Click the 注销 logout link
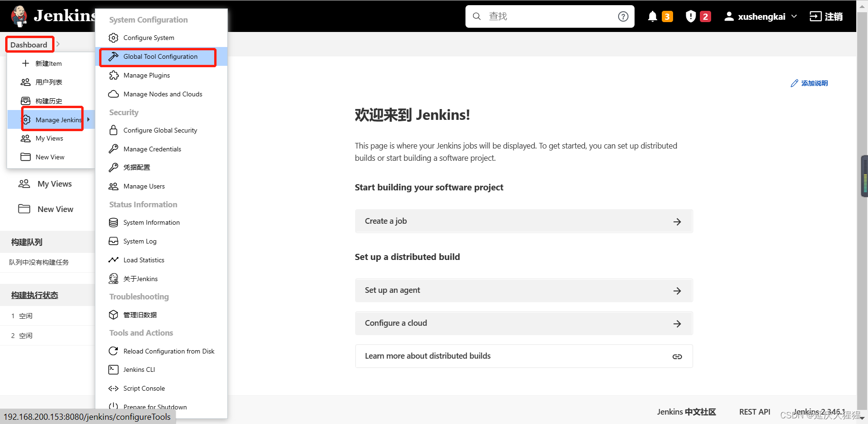Screen dimensions: 868x424 tap(826, 16)
